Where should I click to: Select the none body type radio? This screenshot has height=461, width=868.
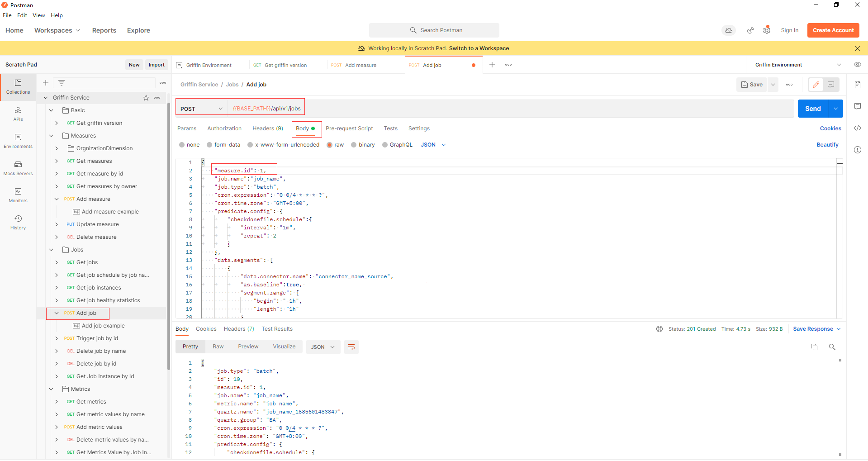coord(182,145)
